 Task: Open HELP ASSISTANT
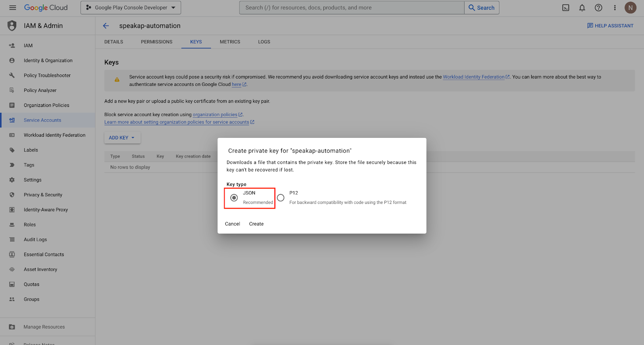tap(610, 26)
